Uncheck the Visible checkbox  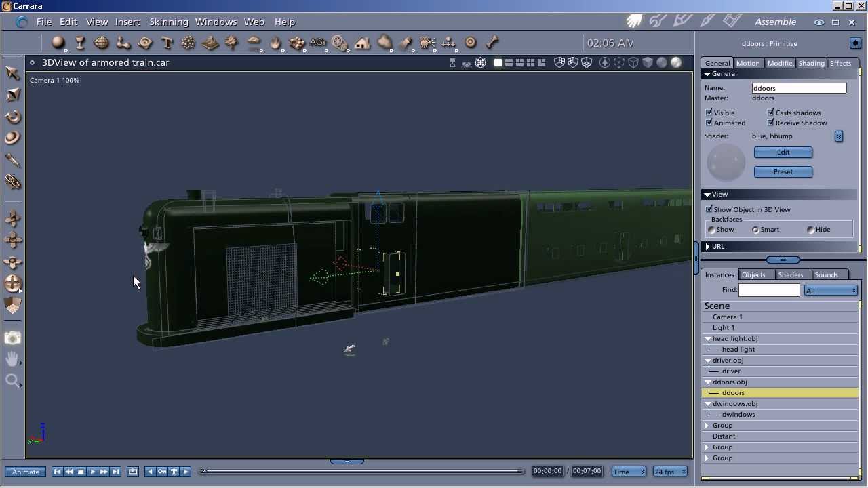point(709,113)
